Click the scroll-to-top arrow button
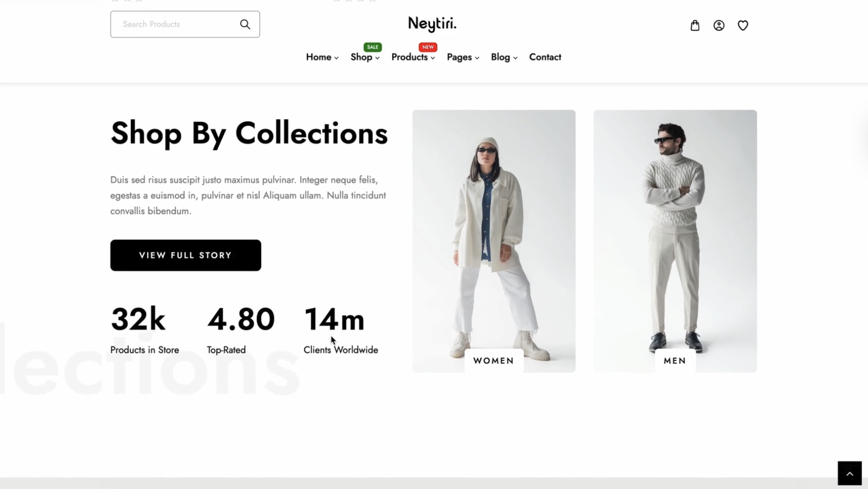This screenshot has width=868, height=489. 849,474
